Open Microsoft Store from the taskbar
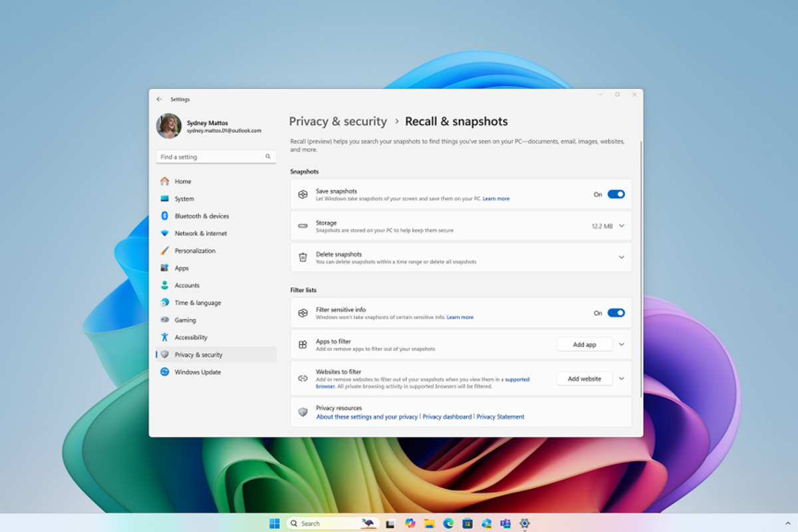 (x=467, y=523)
